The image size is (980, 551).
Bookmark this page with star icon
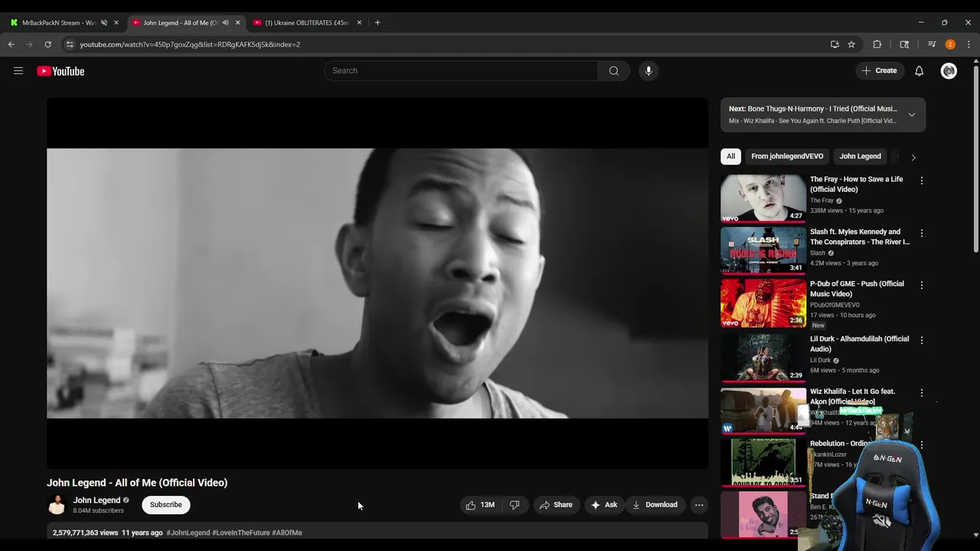point(851,44)
